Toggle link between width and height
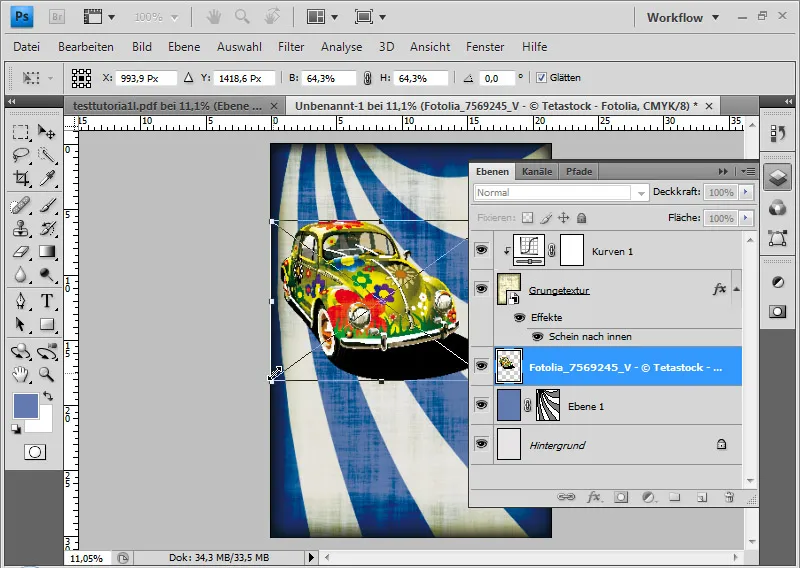This screenshot has width=800, height=568. (x=367, y=78)
